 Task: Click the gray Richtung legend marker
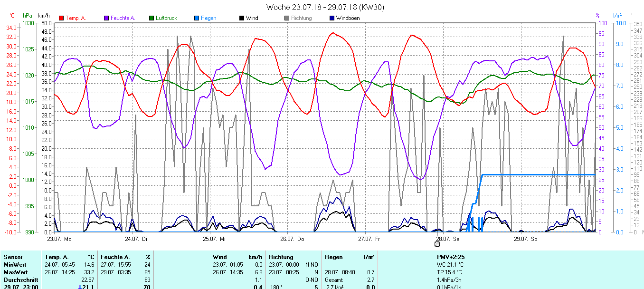click(287, 18)
